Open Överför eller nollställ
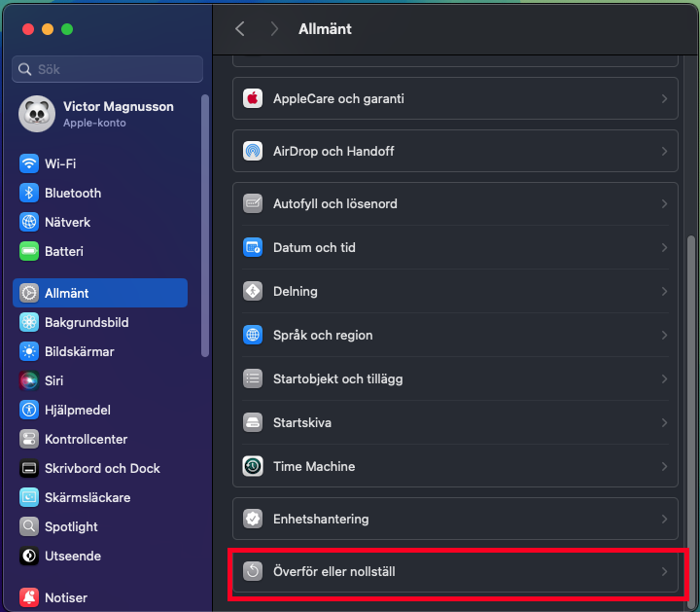This screenshot has width=700, height=612. point(455,571)
